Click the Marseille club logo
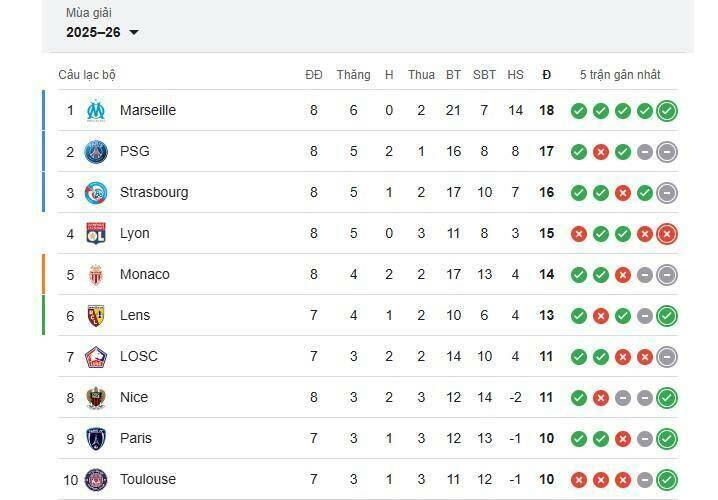The height and width of the screenshot is (500, 718). tap(96, 110)
